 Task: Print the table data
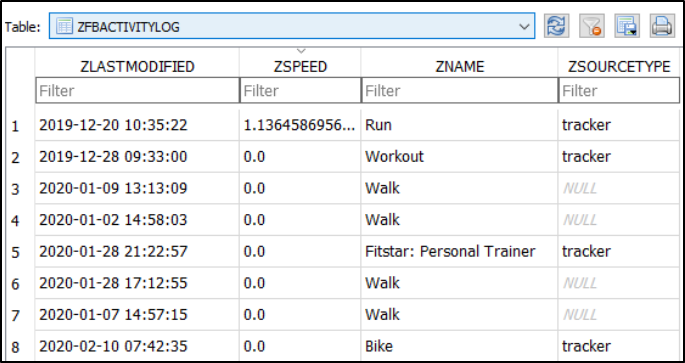tap(662, 26)
